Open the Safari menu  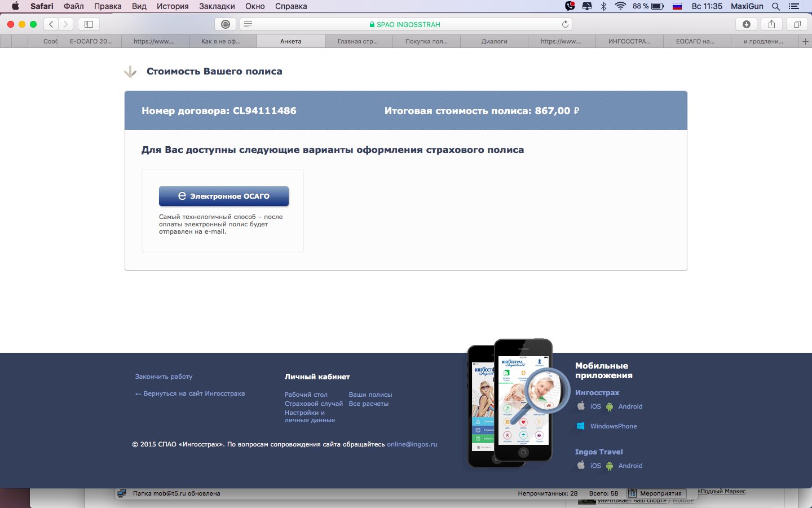[x=42, y=6]
